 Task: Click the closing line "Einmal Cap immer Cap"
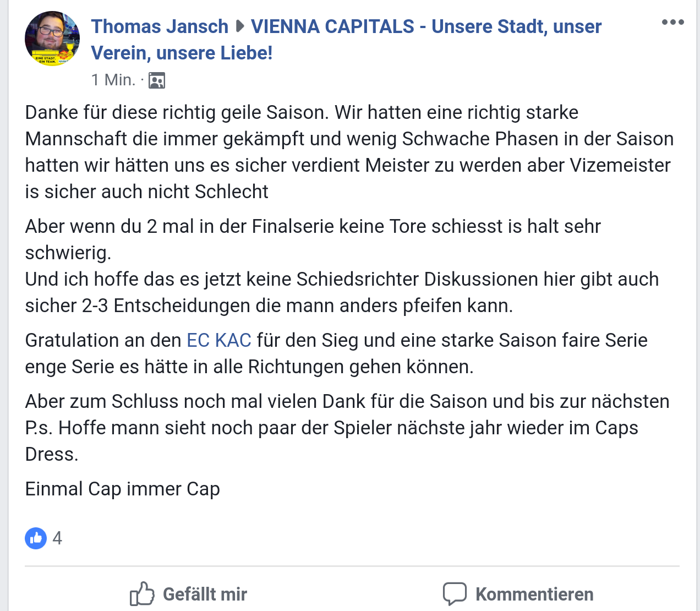click(x=123, y=489)
